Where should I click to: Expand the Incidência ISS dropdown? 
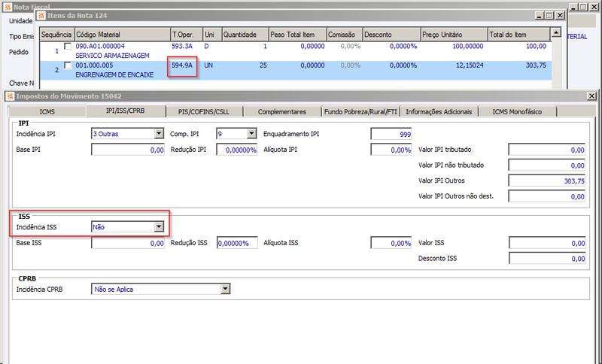159,227
